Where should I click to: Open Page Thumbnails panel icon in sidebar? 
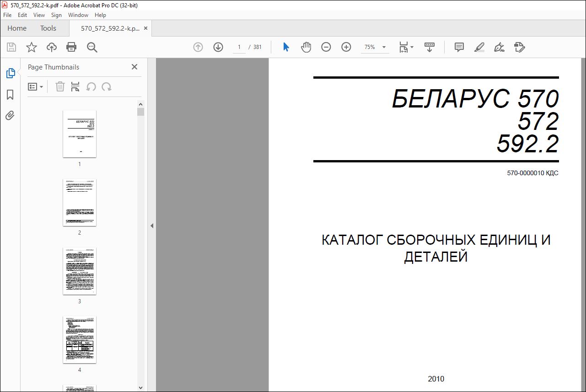(10, 73)
